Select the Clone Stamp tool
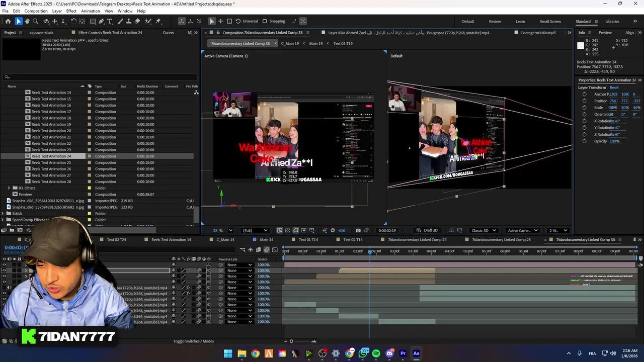The width and height of the screenshot is (644, 362). pos(129,21)
